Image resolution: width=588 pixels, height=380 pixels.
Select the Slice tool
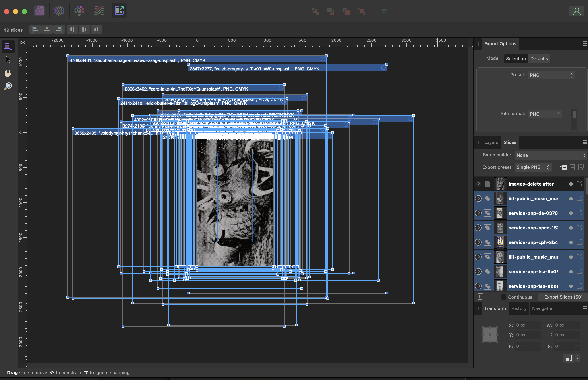click(x=8, y=46)
